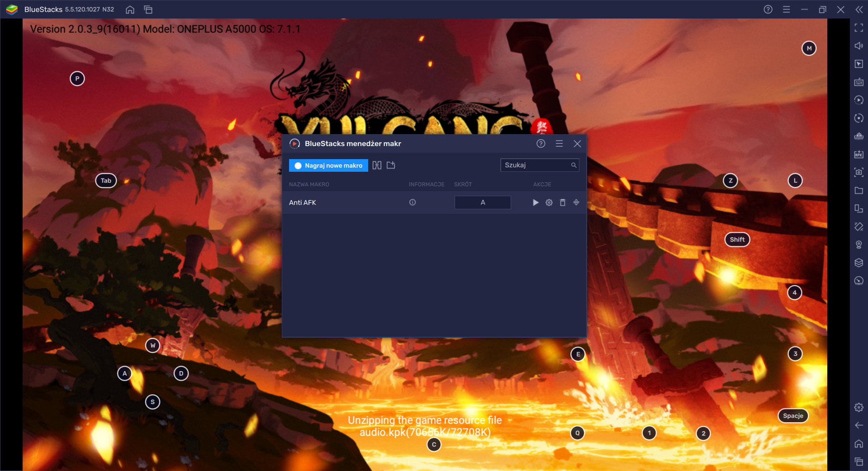Open the media folder icon in sidebar
Viewport: 868px width, 471px height.
tap(859, 190)
